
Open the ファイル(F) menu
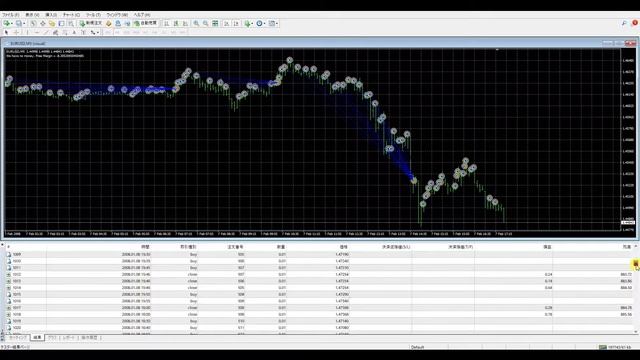point(11,15)
